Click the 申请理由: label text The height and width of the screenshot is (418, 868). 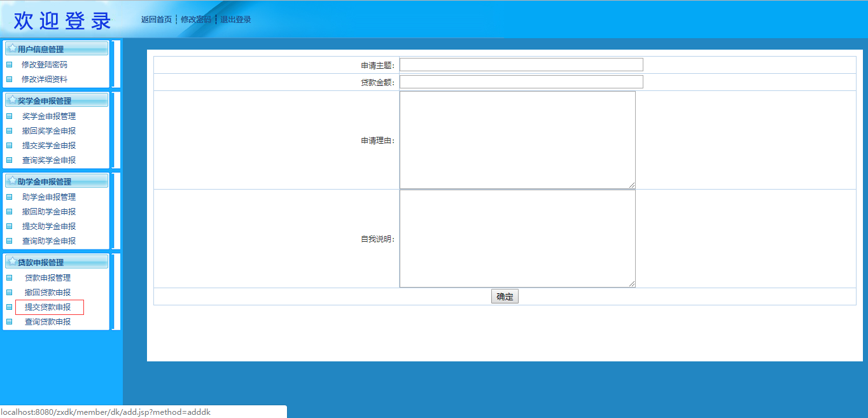coord(378,141)
